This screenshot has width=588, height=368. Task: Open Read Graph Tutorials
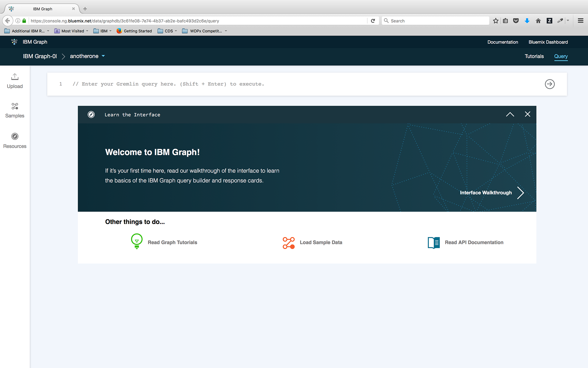click(172, 242)
